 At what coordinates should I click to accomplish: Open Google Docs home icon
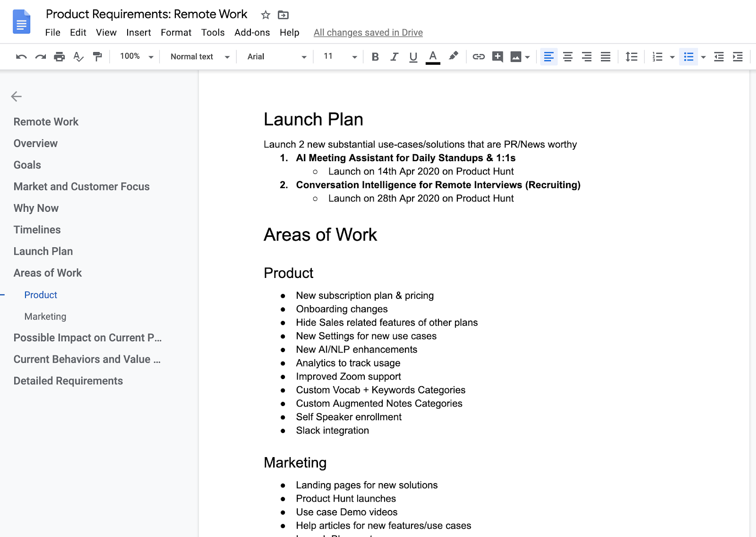tap(21, 22)
